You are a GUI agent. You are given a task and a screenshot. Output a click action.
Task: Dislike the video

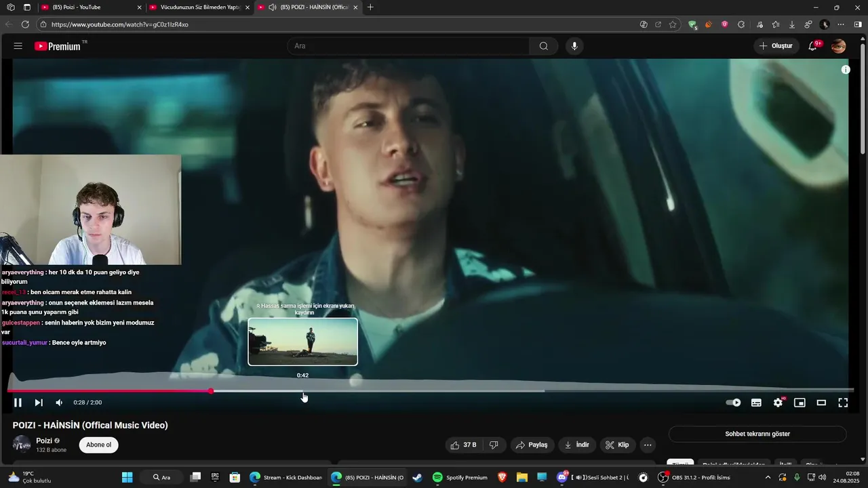pos(494,445)
